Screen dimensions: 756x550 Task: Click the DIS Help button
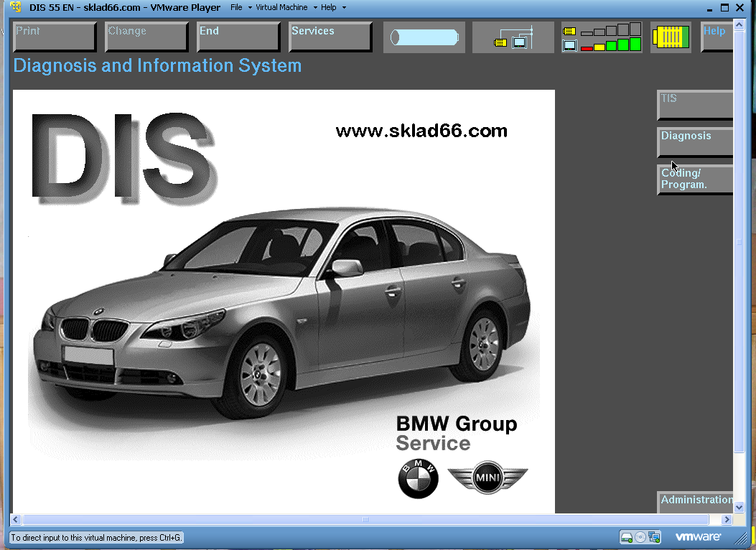pyautogui.click(x=717, y=37)
